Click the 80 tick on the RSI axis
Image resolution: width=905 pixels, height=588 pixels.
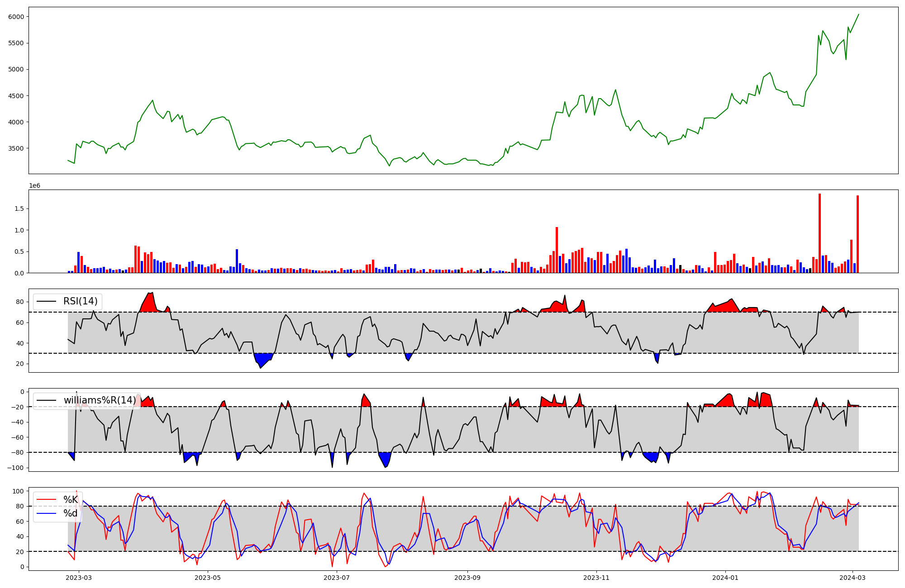coord(21,302)
